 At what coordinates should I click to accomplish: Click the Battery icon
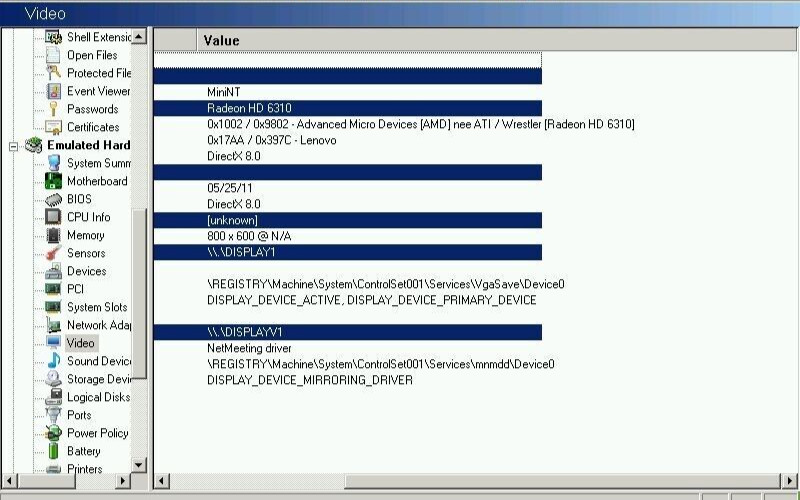53,451
